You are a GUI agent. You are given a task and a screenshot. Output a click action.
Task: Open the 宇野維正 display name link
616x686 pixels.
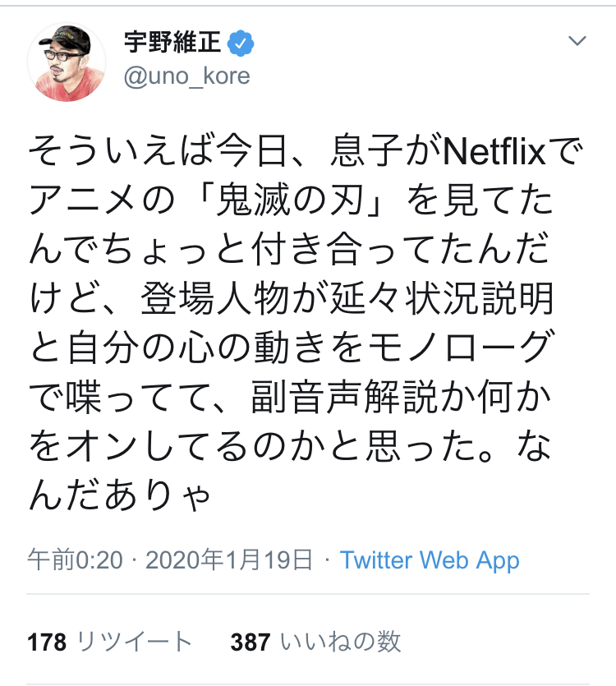point(172,42)
